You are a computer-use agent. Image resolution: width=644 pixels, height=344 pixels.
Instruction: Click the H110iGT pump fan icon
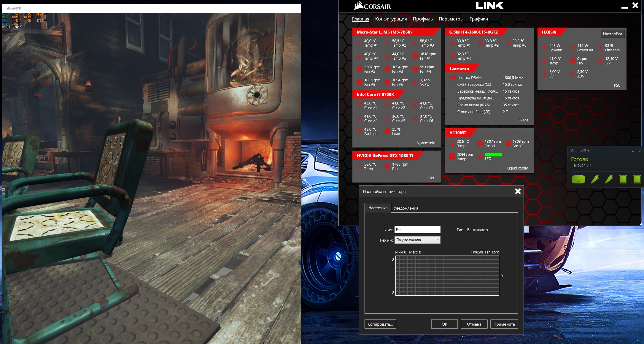pyautogui.click(x=452, y=156)
